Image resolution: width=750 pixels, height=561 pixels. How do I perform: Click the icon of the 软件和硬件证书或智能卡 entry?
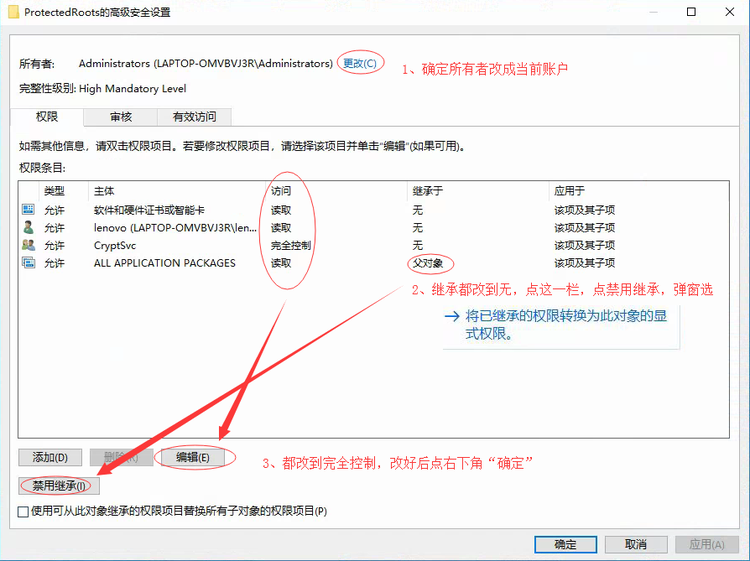[28, 210]
